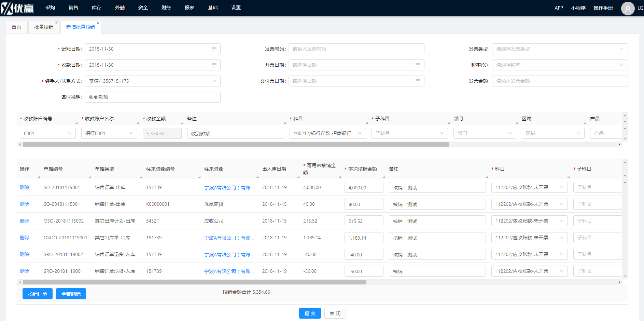Click 核销金额合计 5,354.66 text
The height and width of the screenshot is (321, 644).
[x=246, y=292]
